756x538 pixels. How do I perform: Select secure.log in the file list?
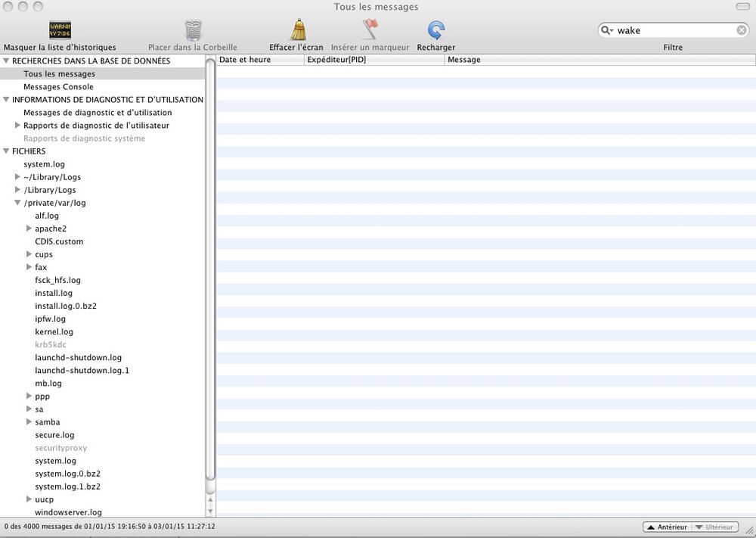point(54,435)
